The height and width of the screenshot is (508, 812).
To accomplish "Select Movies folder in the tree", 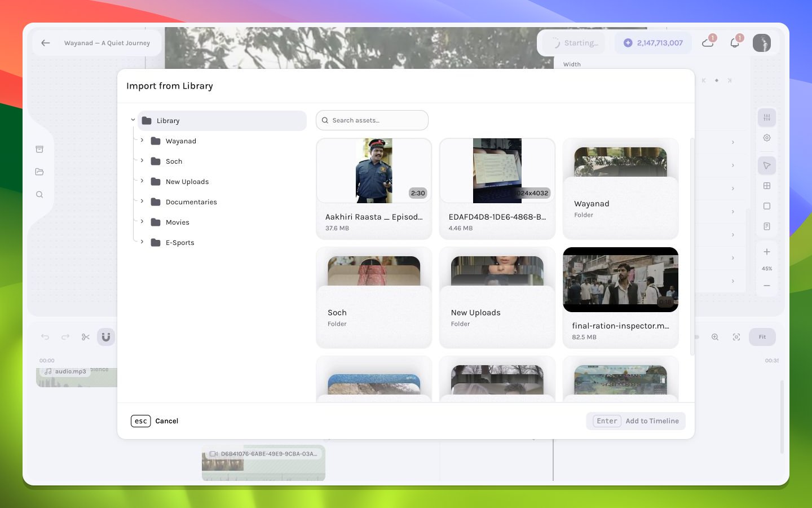I will click(227, 222).
